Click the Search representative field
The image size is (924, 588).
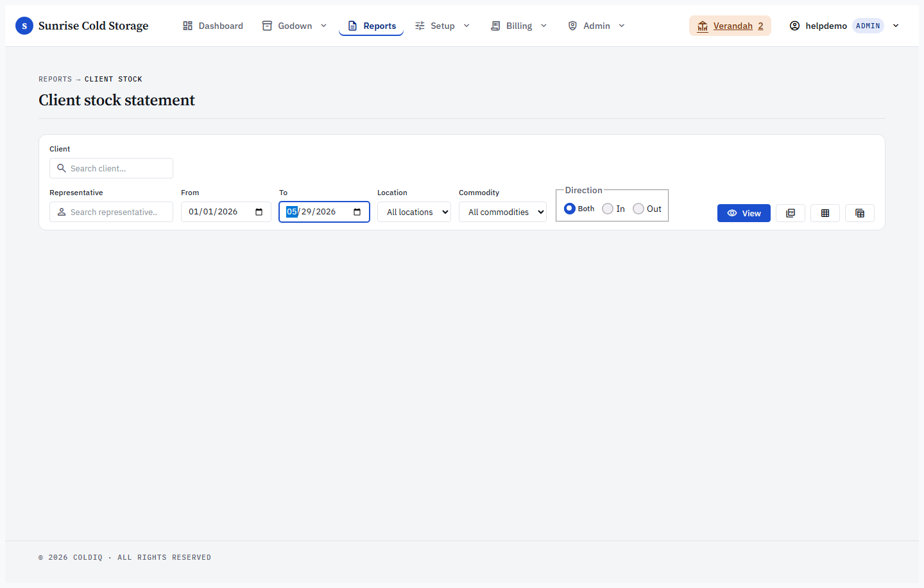click(111, 212)
